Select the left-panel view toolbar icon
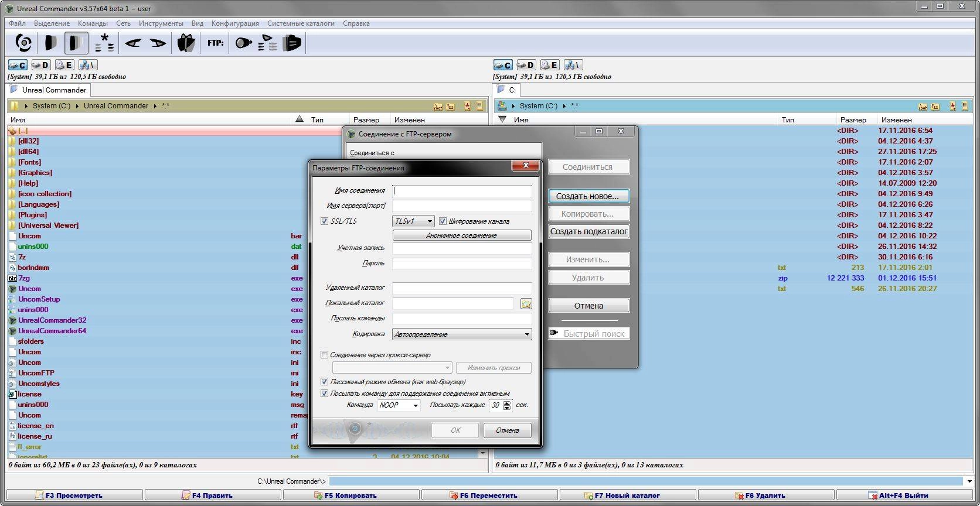Image resolution: width=980 pixels, height=506 pixels. pyautogui.click(x=51, y=43)
